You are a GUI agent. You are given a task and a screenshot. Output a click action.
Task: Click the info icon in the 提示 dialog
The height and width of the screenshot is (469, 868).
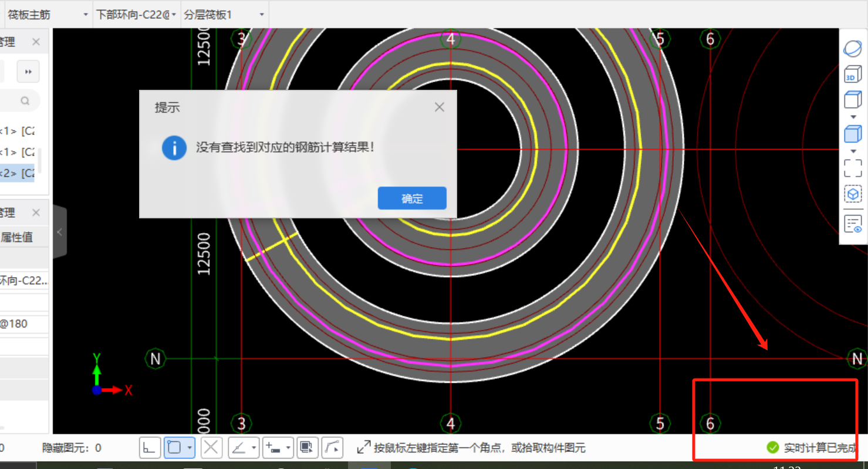[x=174, y=147]
